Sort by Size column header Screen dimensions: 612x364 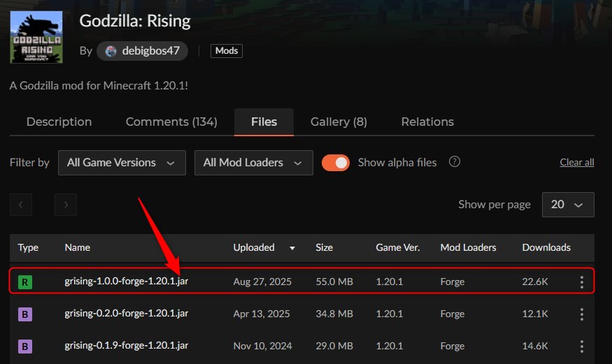coord(324,247)
